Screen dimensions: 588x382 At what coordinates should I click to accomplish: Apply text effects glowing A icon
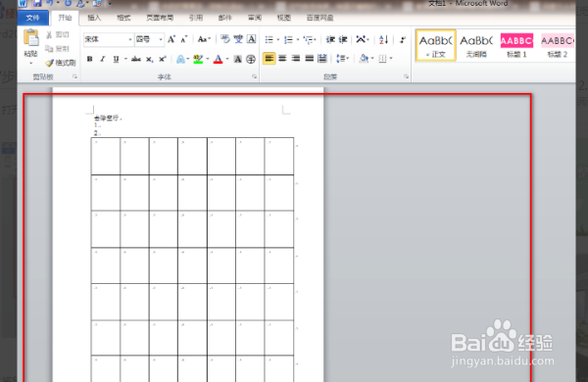click(x=180, y=59)
